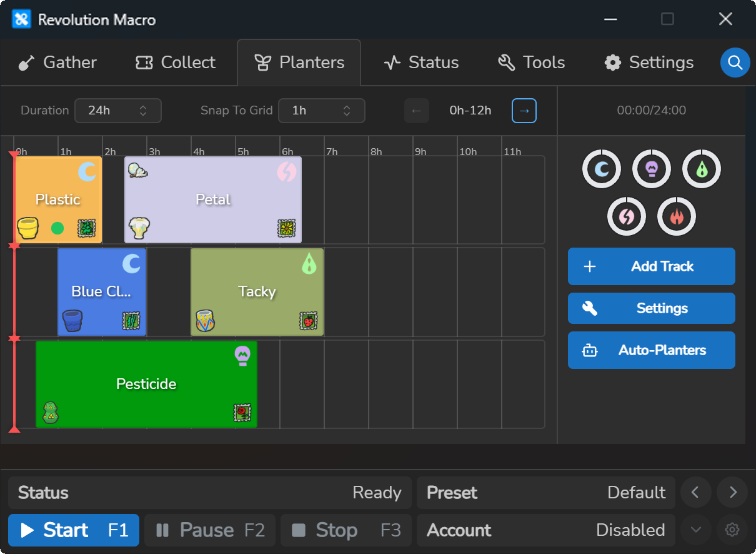Switch to the Gather tab
This screenshot has height=554, width=756.
pyautogui.click(x=57, y=63)
